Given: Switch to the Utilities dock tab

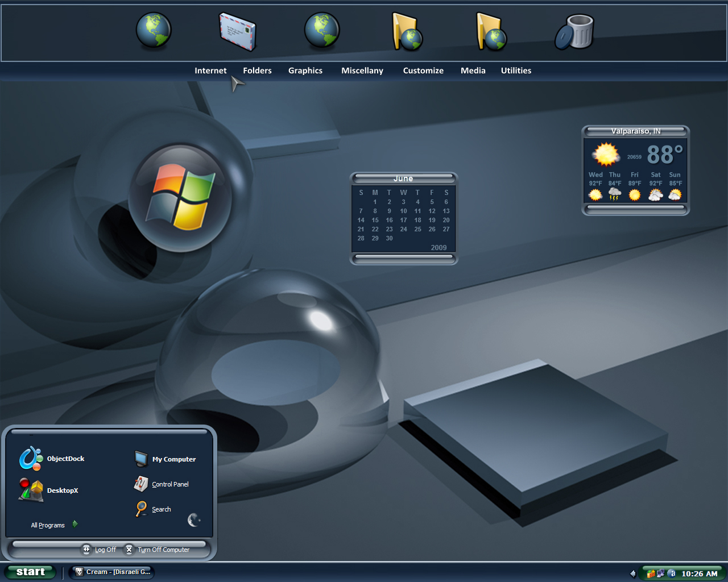Looking at the screenshot, I should pyautogui.click(x=516, y=70).
